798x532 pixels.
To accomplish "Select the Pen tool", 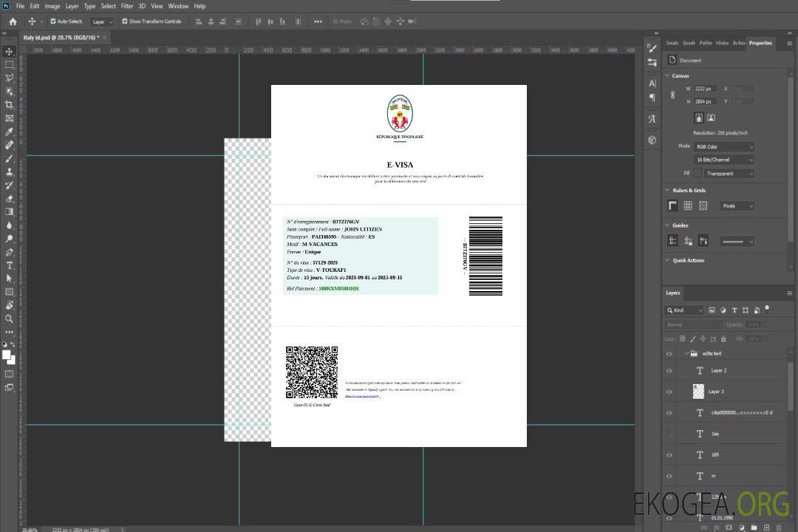I will click(x=9, y=252).
